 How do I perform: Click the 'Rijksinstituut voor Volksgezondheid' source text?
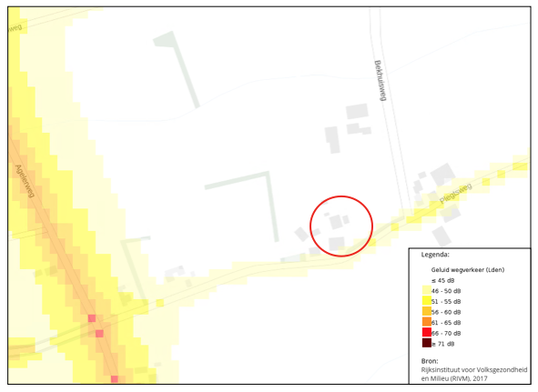click(474, 370)
